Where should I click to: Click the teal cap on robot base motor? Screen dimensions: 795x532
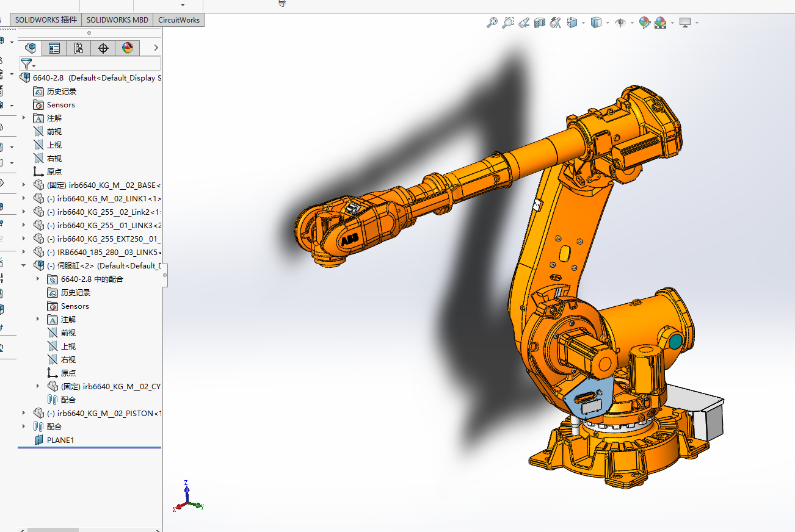pyautogui.click(x=675, y=342)
